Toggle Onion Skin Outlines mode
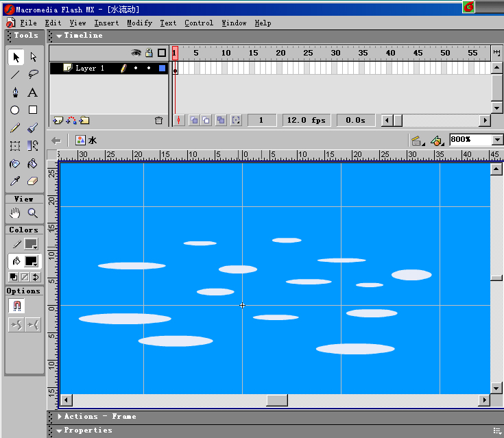Screen dimensions: 504x438 (x=206, y=120)
